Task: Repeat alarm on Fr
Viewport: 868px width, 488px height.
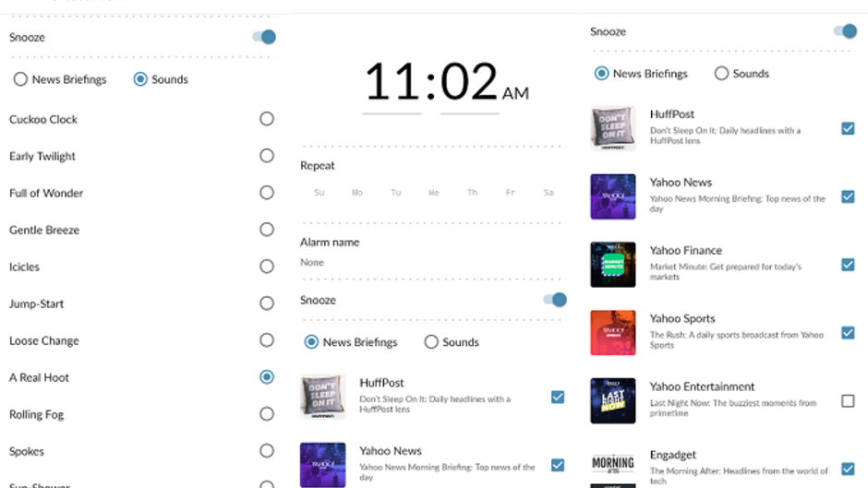Action: [x=511, y=193]
